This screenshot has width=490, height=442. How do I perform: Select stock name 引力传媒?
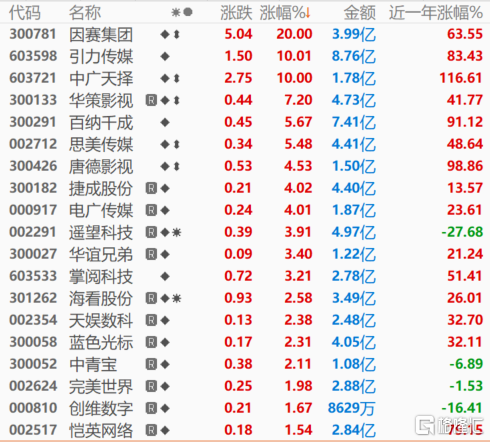[x=101, y=56]
